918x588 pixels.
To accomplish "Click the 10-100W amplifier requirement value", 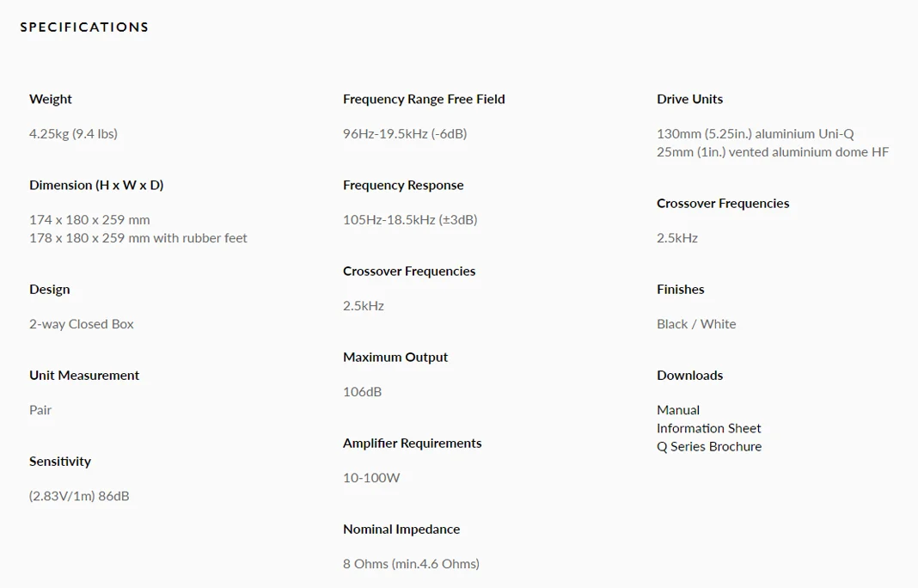I will 372,478.
